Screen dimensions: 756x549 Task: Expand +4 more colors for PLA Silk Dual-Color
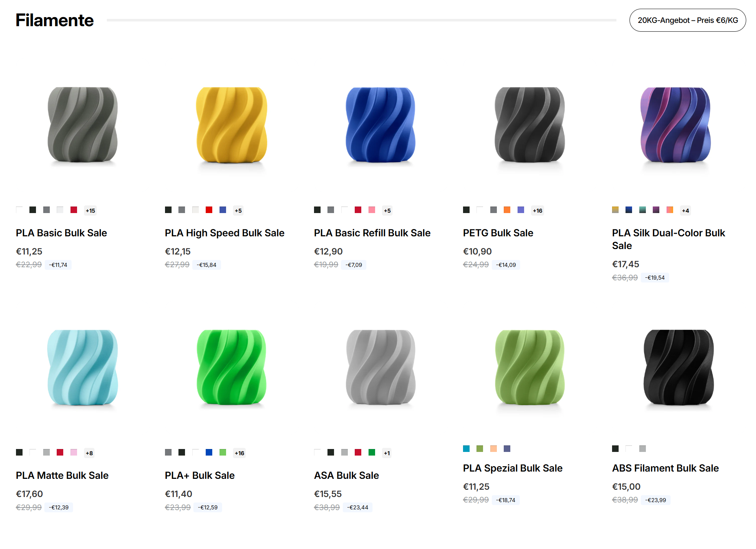tap(685, 211)
